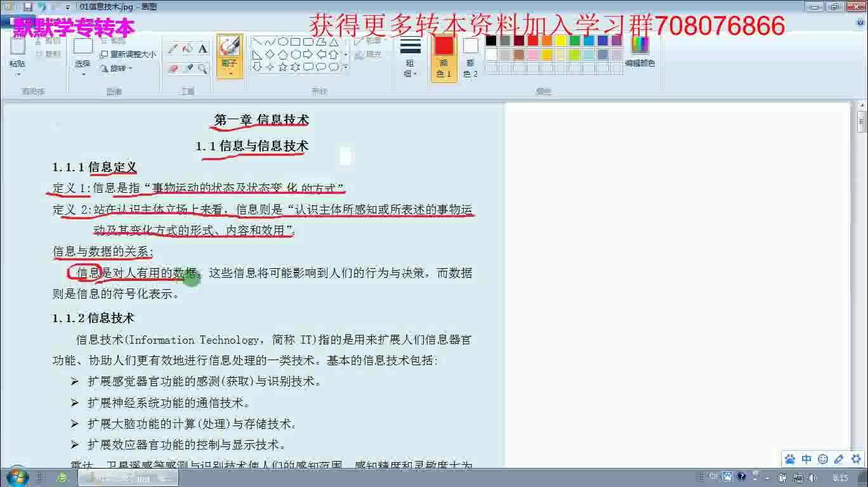The width and height of the screenshot is (868, 487).
Task: Pick the Line shape
Action: pos(257,42)
